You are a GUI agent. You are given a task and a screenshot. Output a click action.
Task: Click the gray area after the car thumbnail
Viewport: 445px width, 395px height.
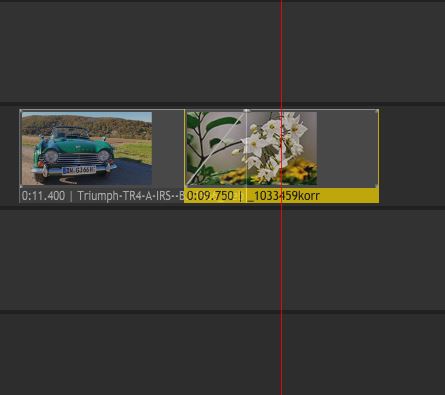tap(168, 148)
